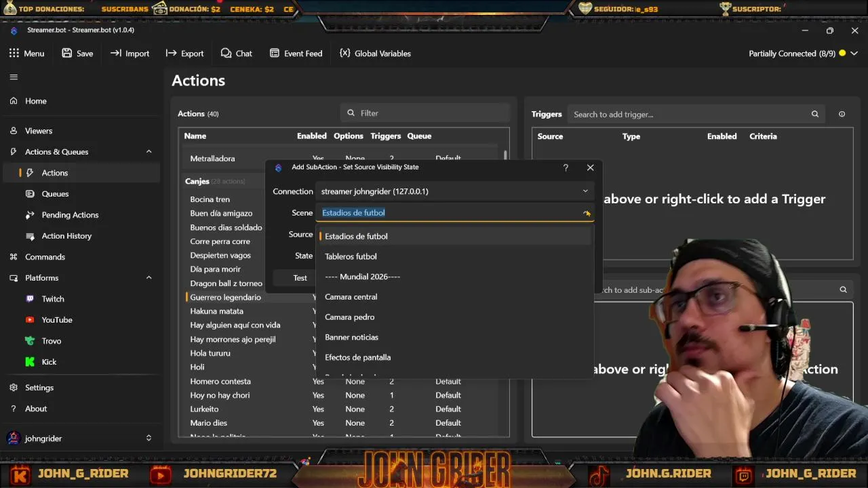Open the Connection dropdown

(454, 192)
